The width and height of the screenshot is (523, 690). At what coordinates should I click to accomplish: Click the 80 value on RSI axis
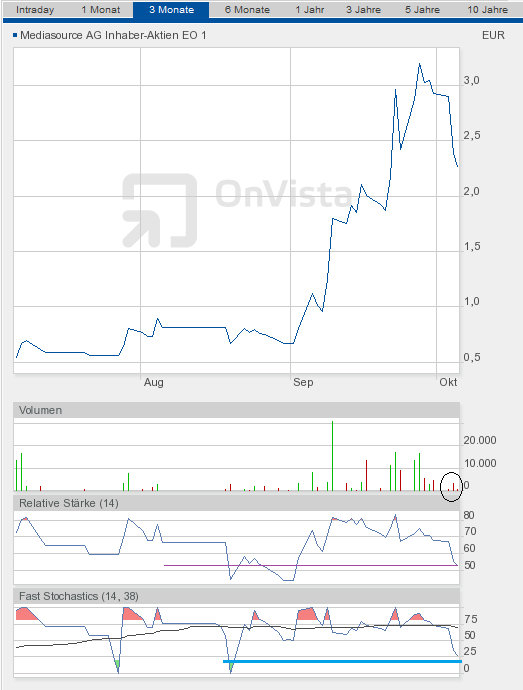click(469, 515)
